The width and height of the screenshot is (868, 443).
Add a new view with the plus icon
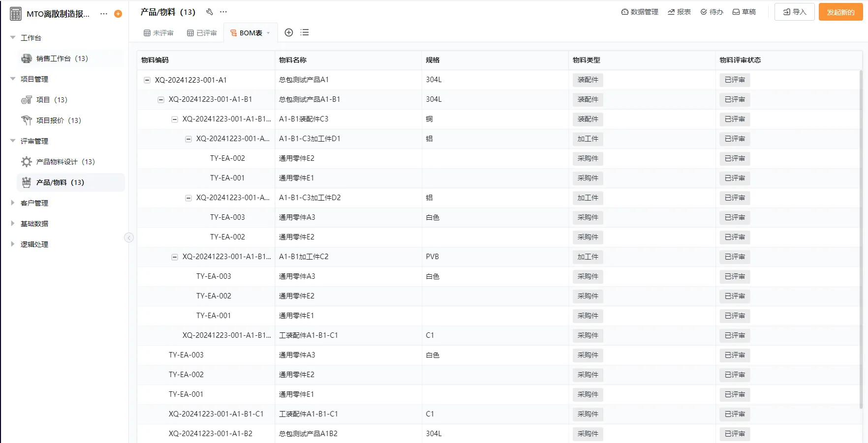(x=289, y=32)
